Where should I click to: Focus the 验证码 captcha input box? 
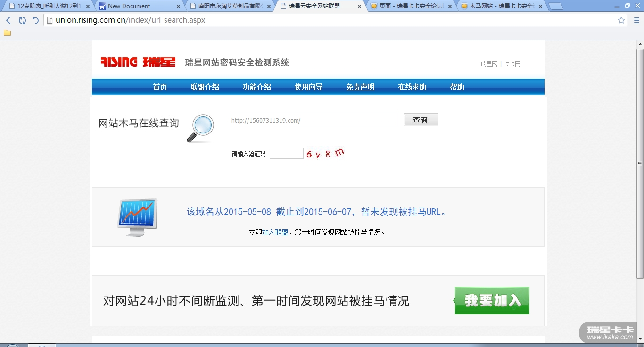[x=287, y=153]
